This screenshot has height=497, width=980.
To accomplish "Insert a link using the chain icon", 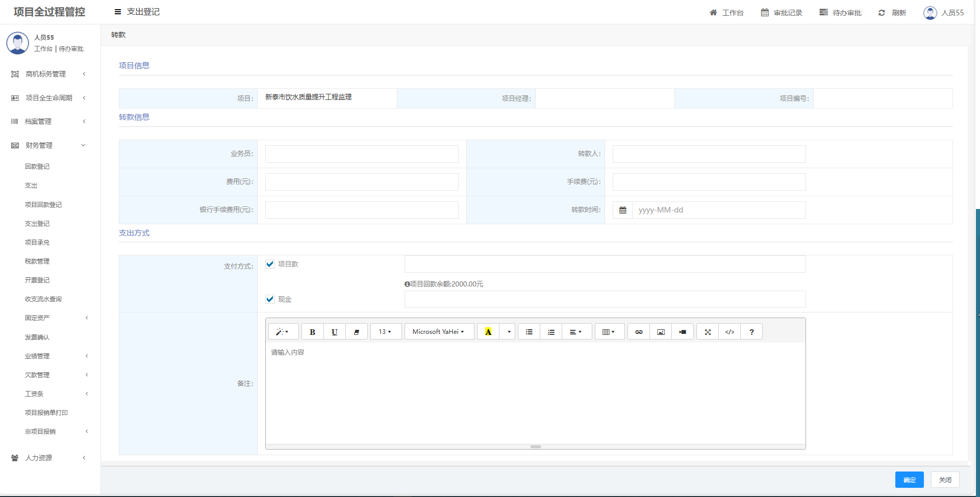I will tap(638, 332).
